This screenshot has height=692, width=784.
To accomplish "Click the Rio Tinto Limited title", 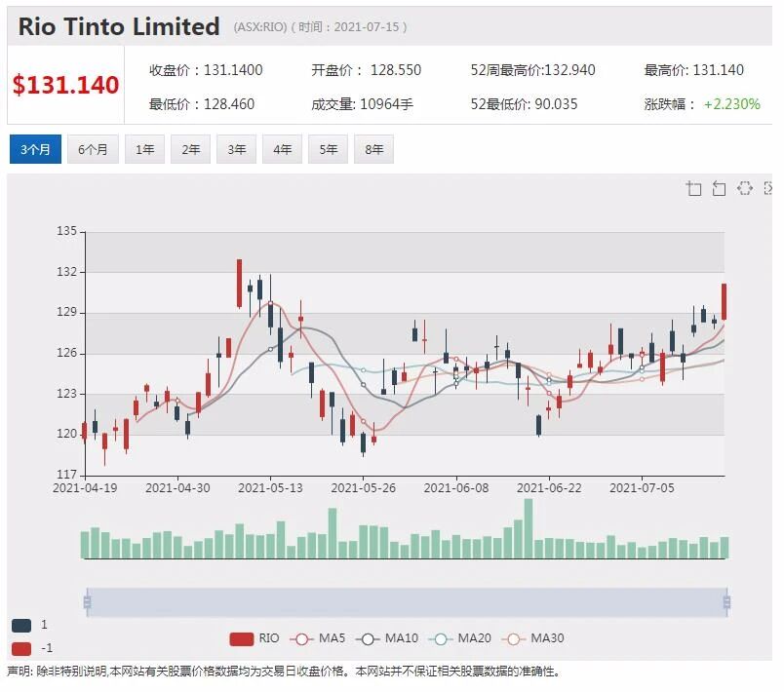I will coord(119,26).
